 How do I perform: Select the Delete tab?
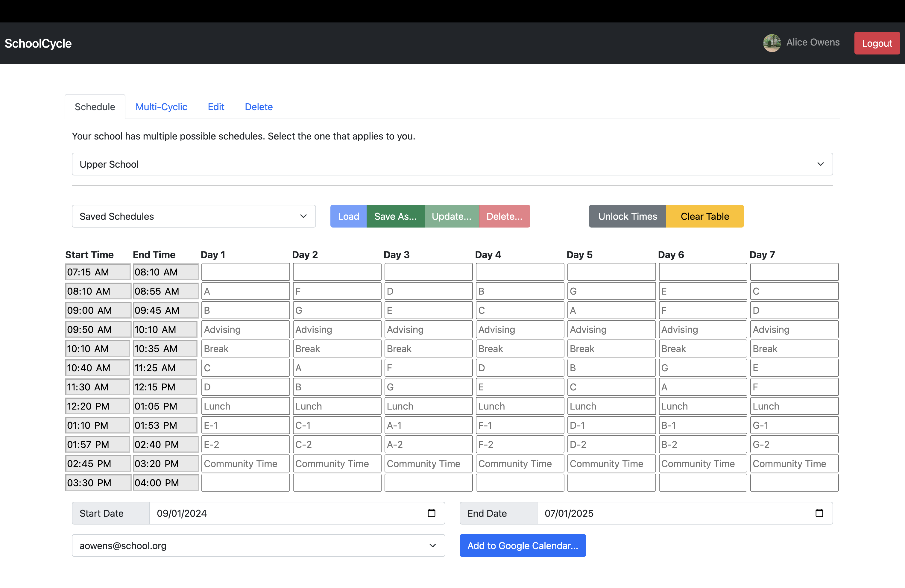click(x=259, y=107)
